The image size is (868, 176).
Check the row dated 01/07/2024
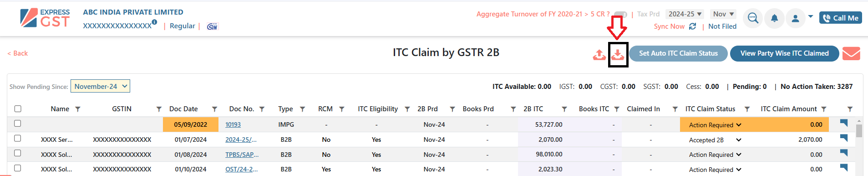(x=17, y=138)
